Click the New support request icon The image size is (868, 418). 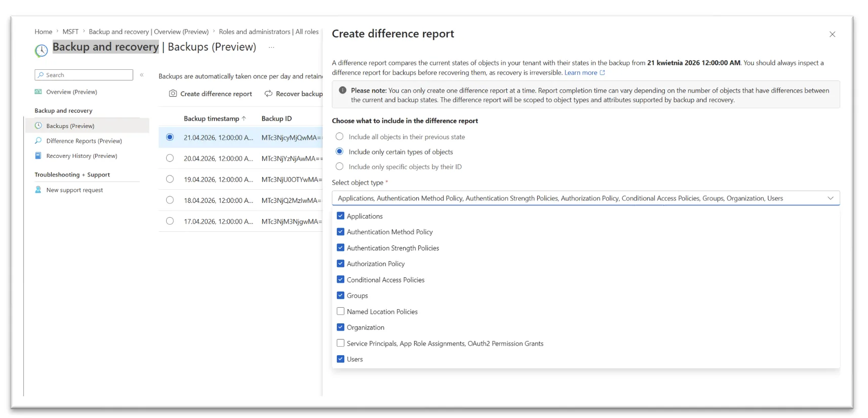[x=38, y=190]
